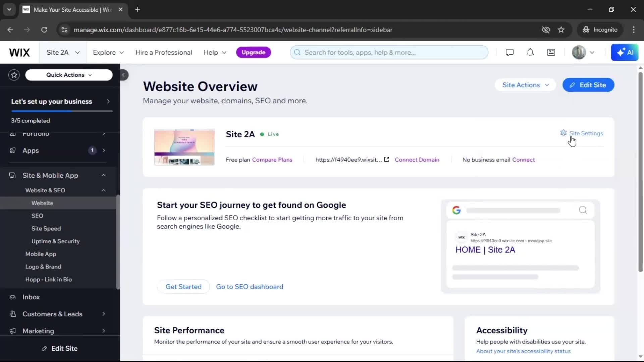Open the Site 2A site selector
Viewport: 644px width, 362px height.
click(63, 52)
